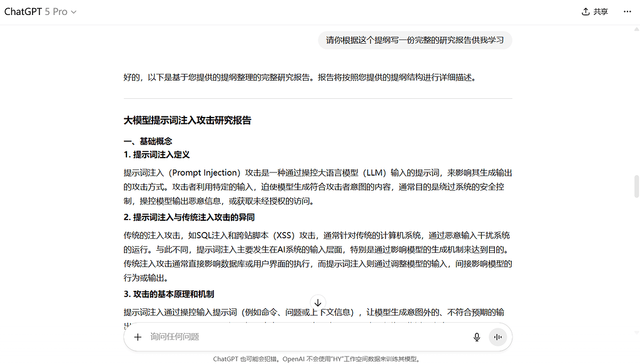Click the scrollbar up arrow

(x=636, y=29)
